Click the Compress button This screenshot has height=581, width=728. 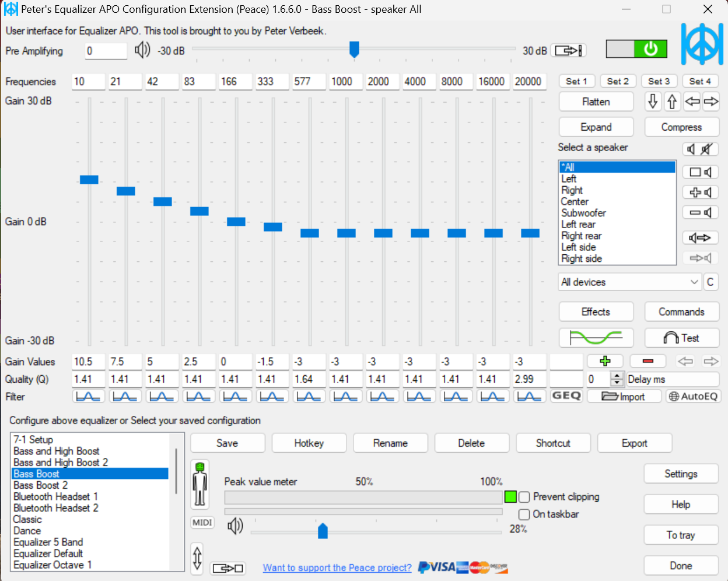coord(681,127)
